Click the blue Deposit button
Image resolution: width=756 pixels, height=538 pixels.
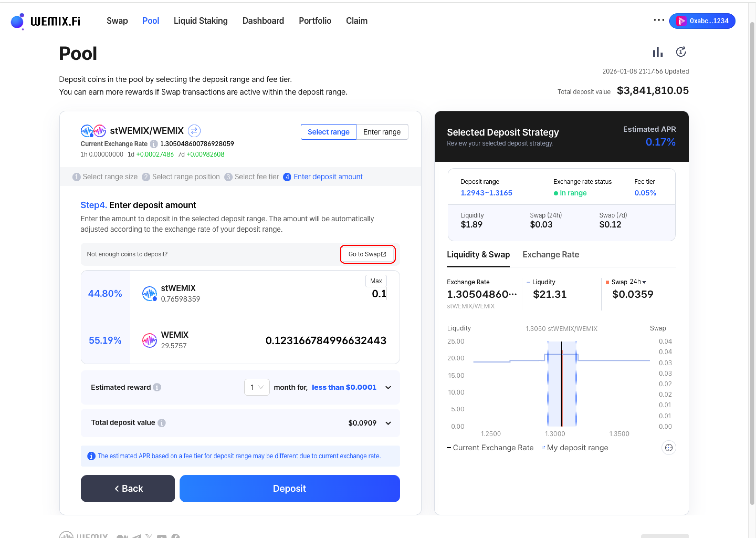click(289, 488)
